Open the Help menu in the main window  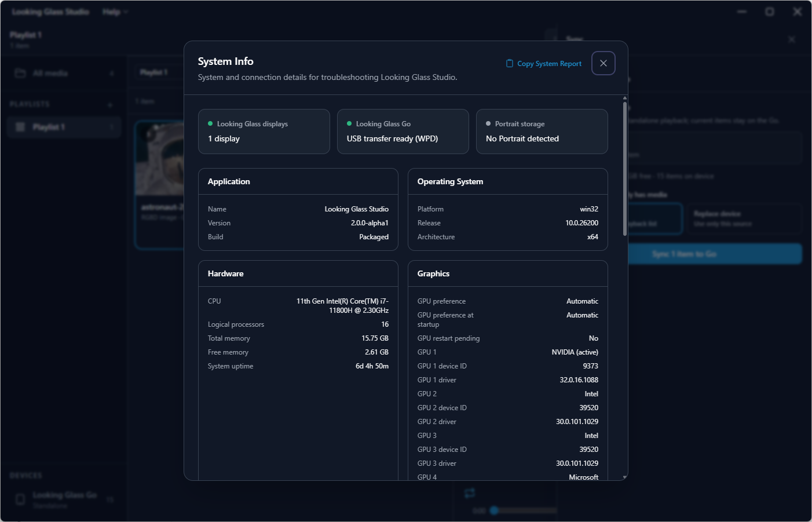tap(115, 12)
